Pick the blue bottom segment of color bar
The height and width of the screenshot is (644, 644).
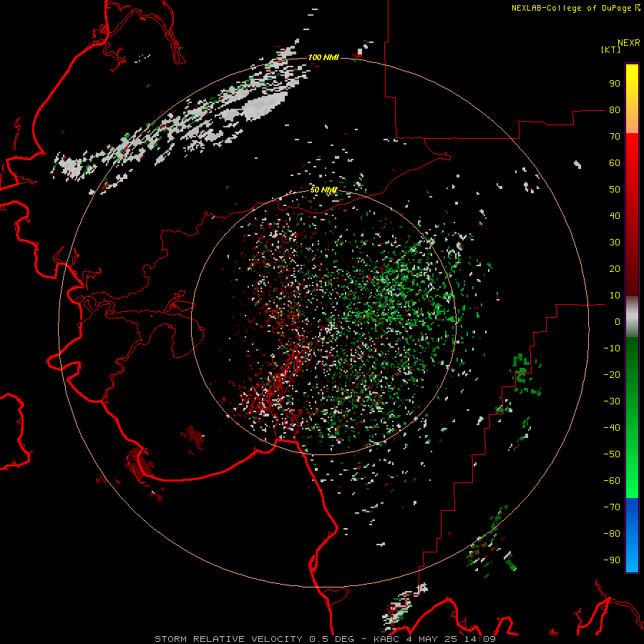coord(632,535)
